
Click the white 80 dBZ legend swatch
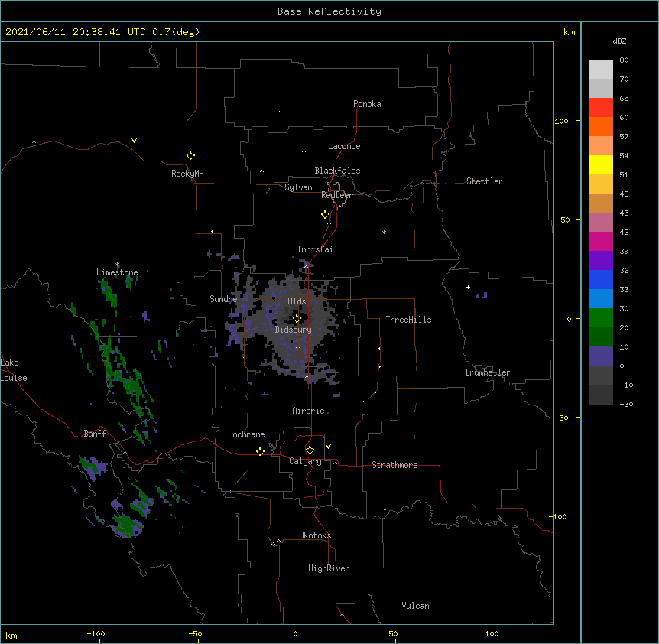pyautogui.click(x=601, y=70)
